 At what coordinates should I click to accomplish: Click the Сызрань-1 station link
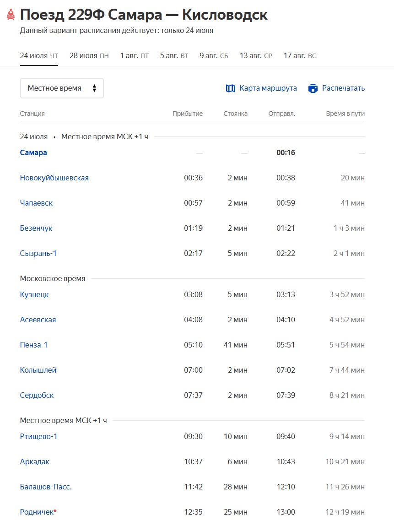tap(38, 254)
